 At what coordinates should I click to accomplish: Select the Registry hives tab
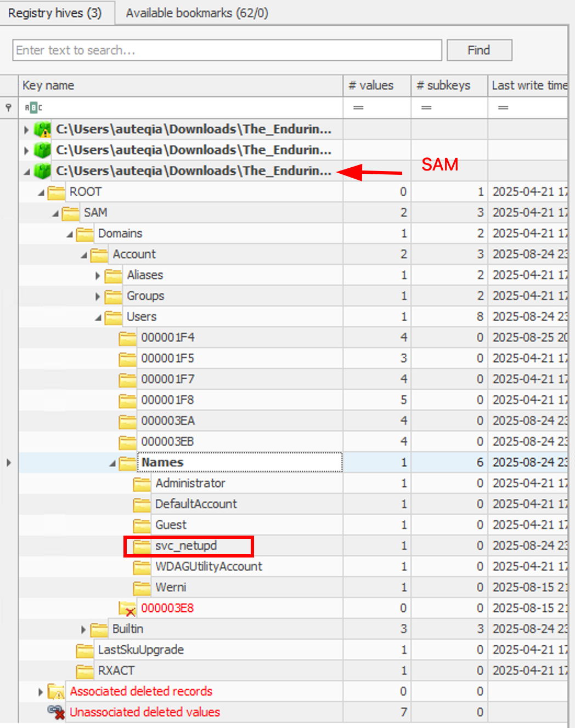click(55, 13)
